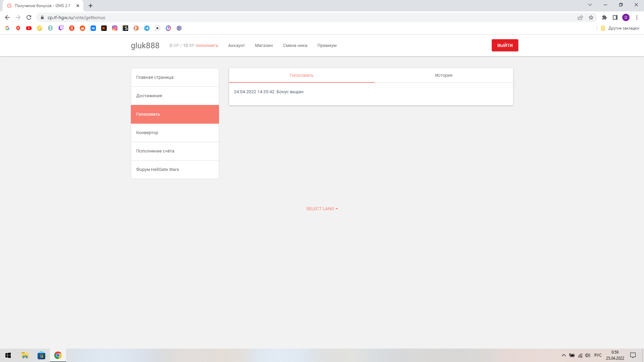Click the Бонус выдан message text
Image resolution: width=644 pixels, height=362 pixels.
point(290,92)
